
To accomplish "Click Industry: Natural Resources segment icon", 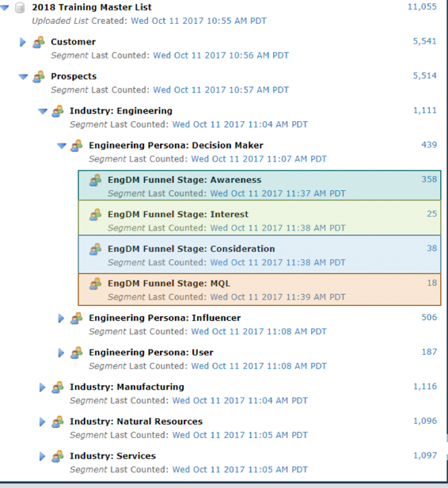I will (58, 421).
